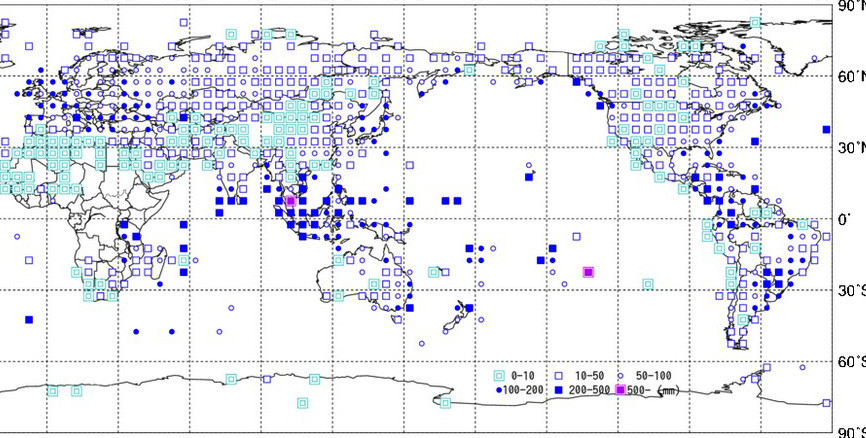
Task: Click the 30°N latitude label
Action: tap(848, 147)
